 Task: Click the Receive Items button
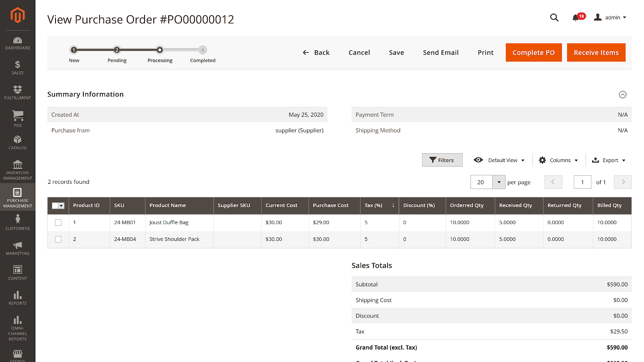[596, 52]
